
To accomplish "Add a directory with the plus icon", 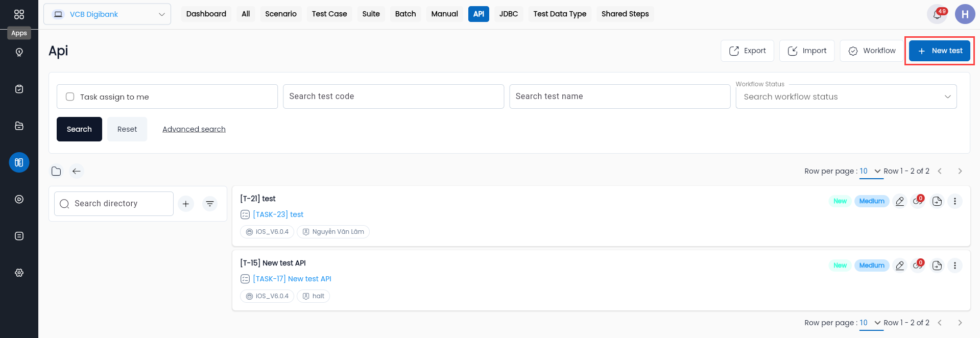I will tap(186, 204).
